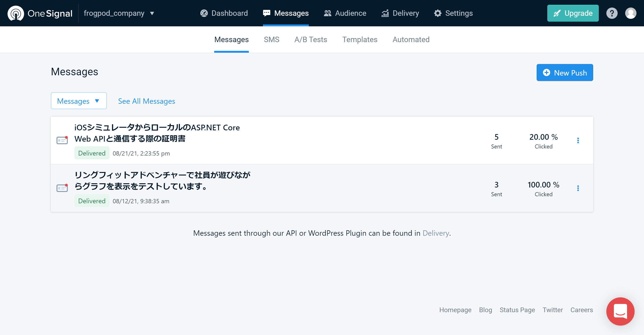Expand the Messages filter dropdown
Screen dimensions: 644x335
tap(79, 101)
